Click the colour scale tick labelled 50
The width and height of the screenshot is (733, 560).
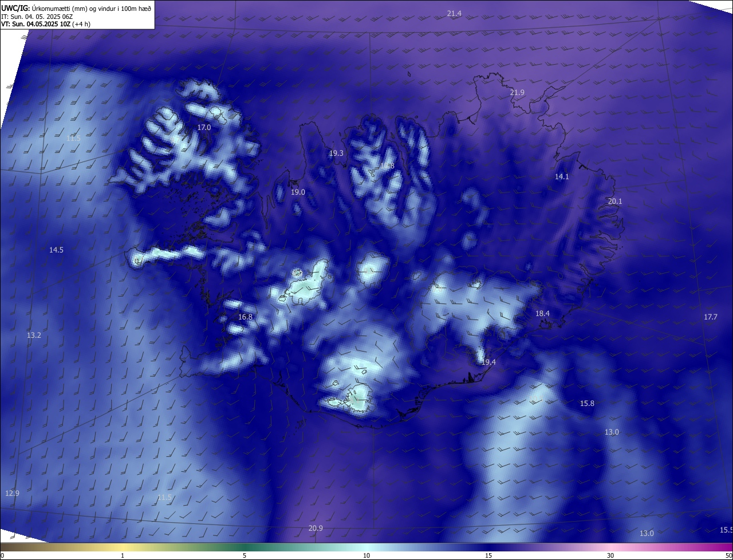(728, 555)
